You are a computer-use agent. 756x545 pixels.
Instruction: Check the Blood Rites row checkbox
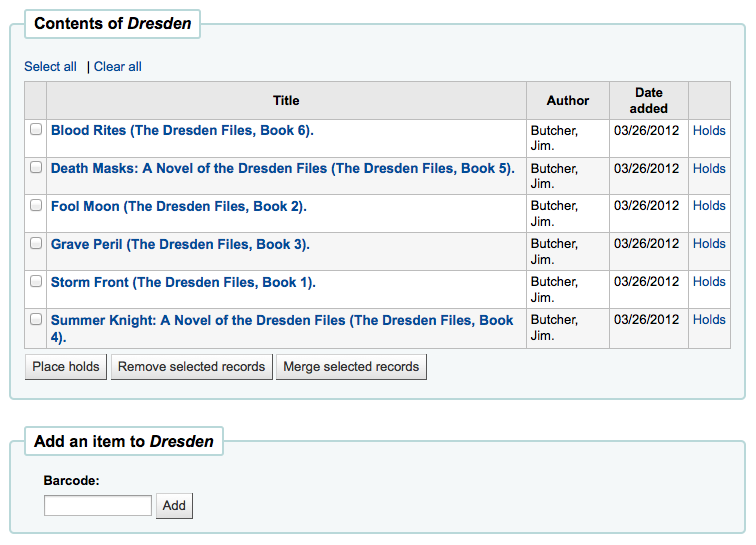[36, 129]
